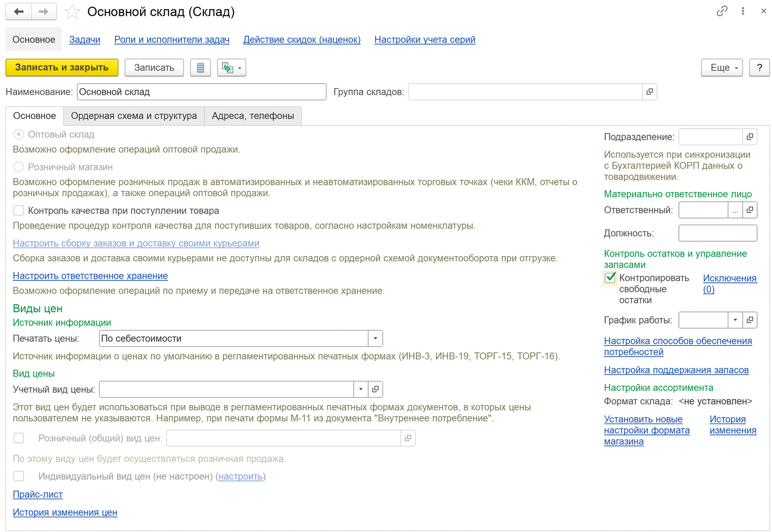The height and width of the screenshot is (532, 772).
Task: Open the Ответственный field's open icon
Action: pyautogui.click(x=750, y=210)
